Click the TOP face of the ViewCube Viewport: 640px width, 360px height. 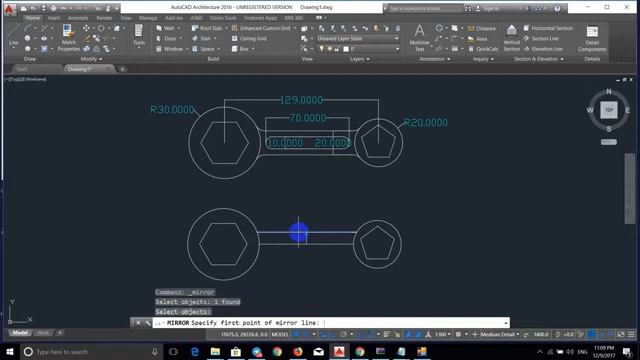[x=609, y=110]
